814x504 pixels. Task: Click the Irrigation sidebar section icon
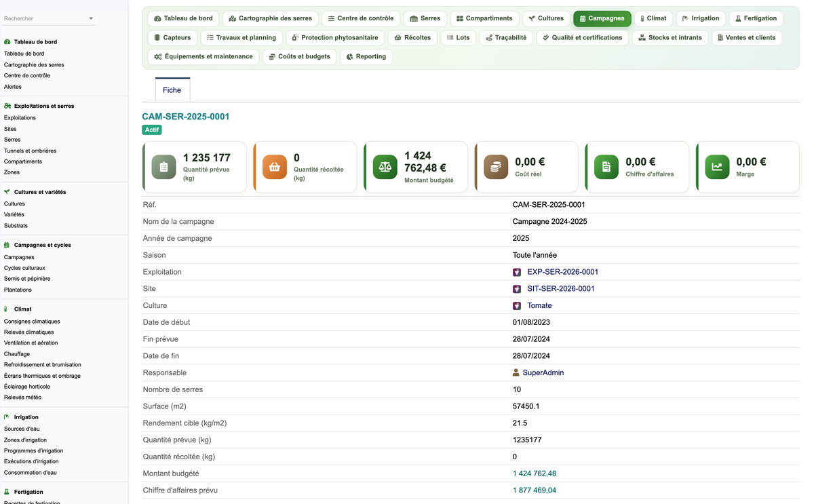point(7,417)
